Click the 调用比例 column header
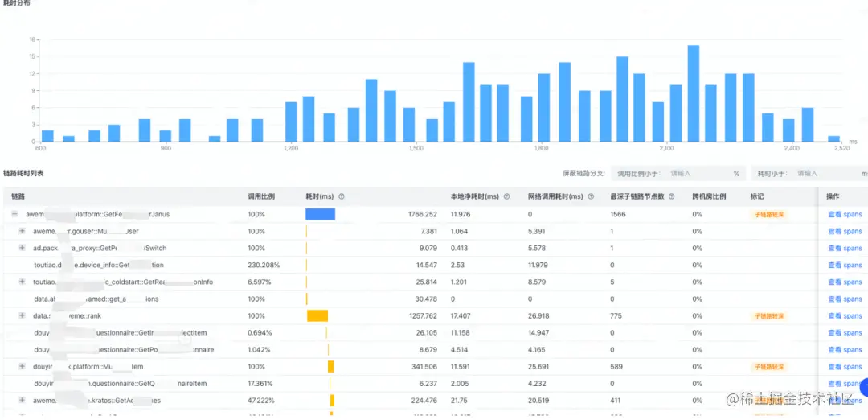The height and width of the screenshot is (420, 868). (x=261, y=196)
